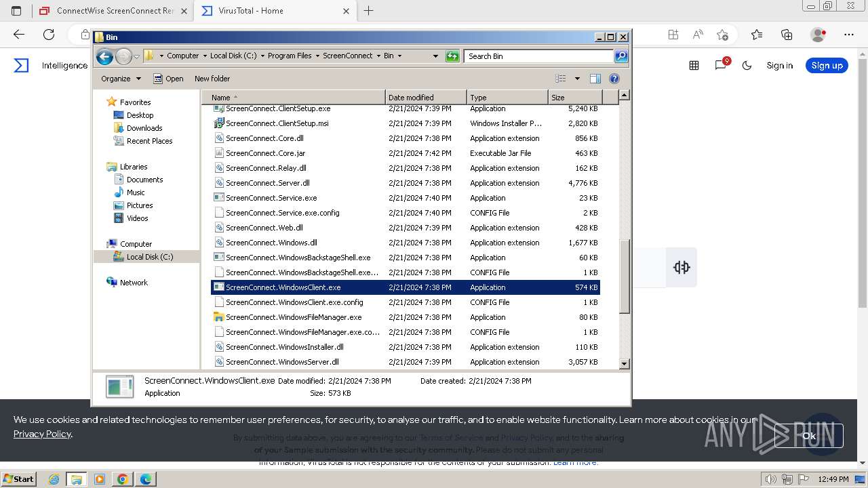Select ScreenConnect.Server.dll file

point(267,183)
